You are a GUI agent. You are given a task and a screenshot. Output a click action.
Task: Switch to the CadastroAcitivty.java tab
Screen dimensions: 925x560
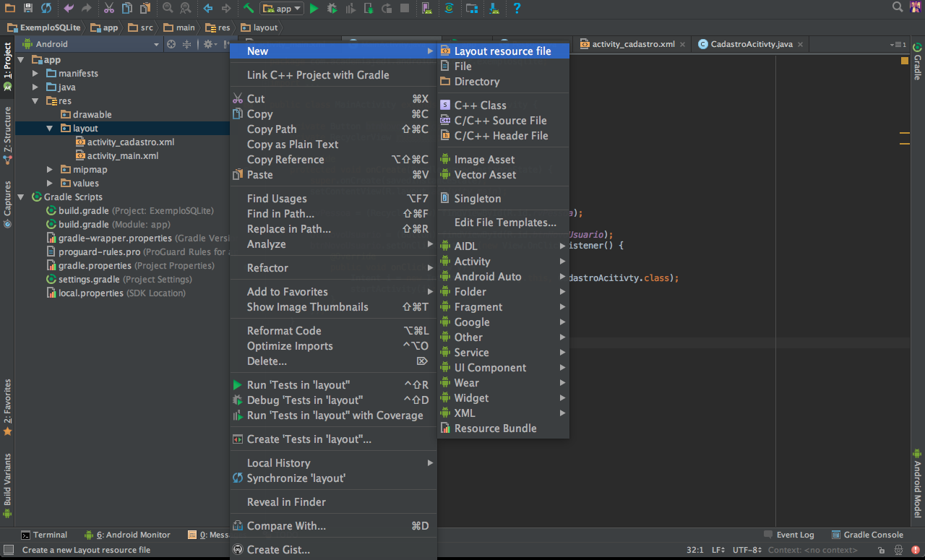coord(751,44)
